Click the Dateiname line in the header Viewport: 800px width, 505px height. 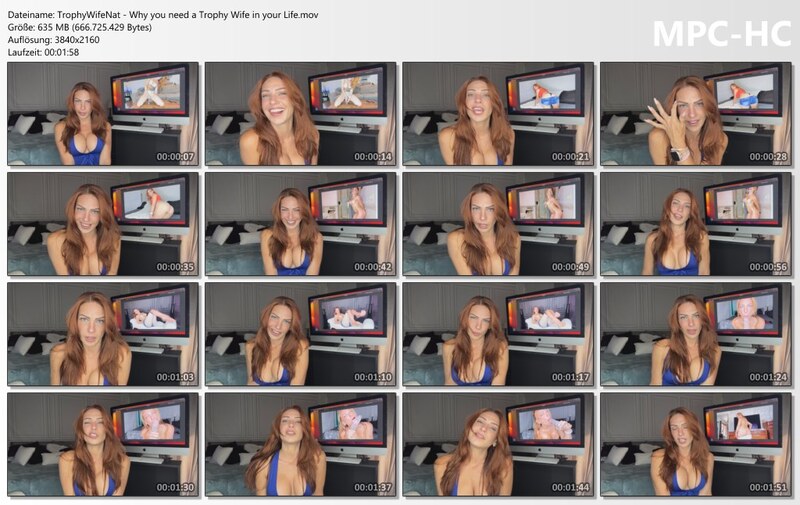click(163, 15)
